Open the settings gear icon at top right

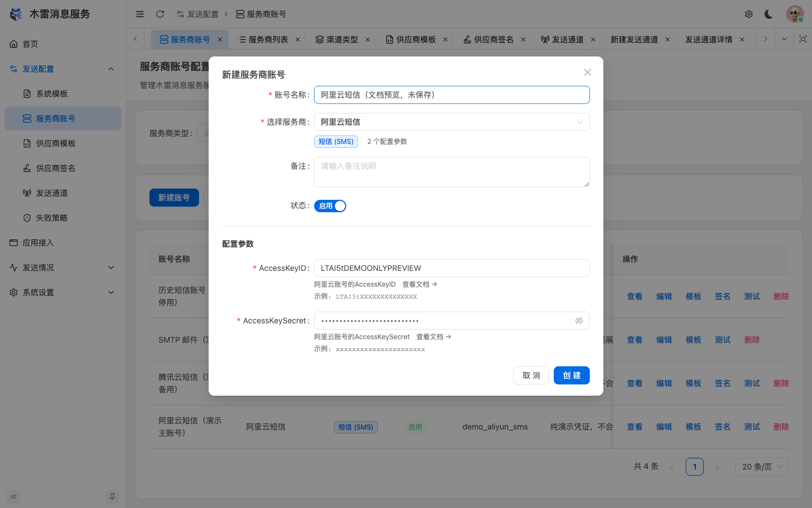coord(749,14)
